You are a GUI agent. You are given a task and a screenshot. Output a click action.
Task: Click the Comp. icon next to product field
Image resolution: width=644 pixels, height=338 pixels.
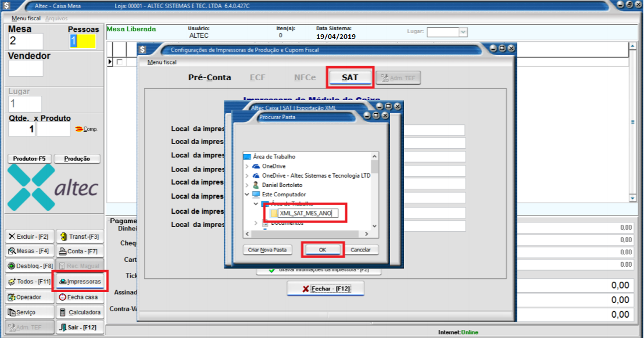tap(86, 129)
